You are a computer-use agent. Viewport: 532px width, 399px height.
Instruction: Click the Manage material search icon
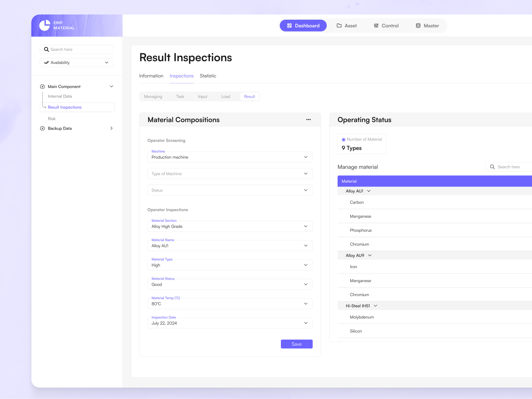[492, 167]
